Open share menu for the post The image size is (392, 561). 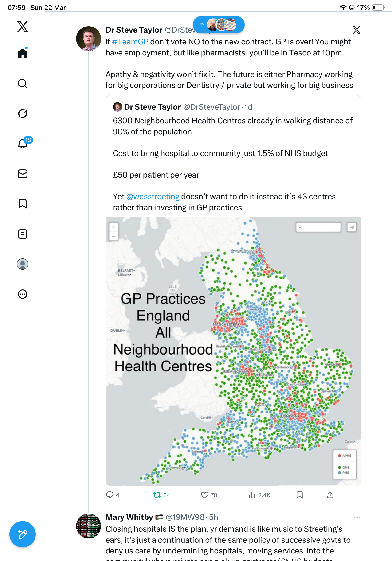point(330,495)
